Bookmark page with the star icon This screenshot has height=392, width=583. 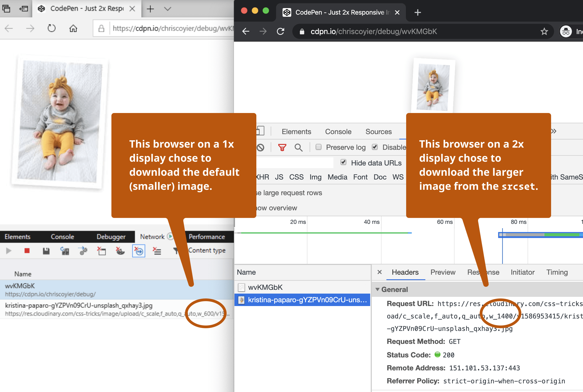pos(544,32)
